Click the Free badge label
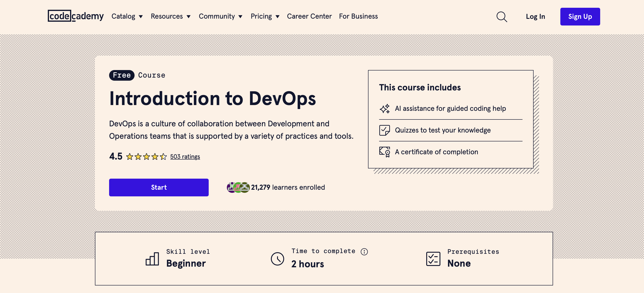 [x=122, y=75]
